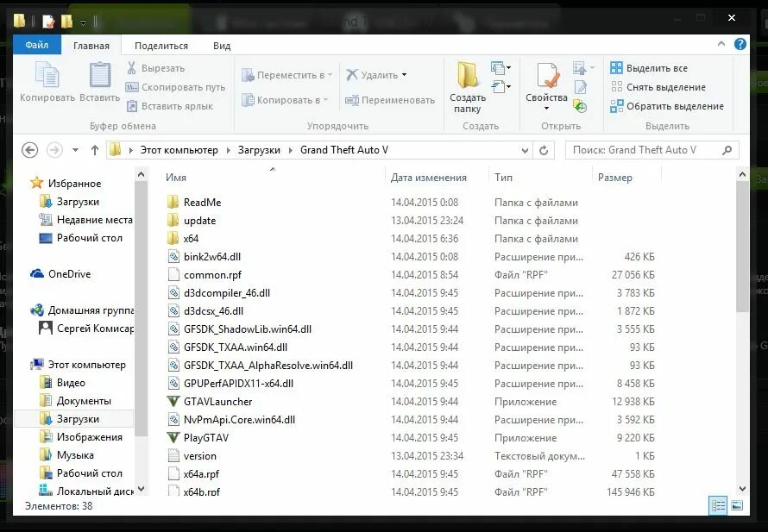Viewport: 768px width, 532px height.
Task: Click Этот компьютер in address bar
Action: (x=179, y=150)
